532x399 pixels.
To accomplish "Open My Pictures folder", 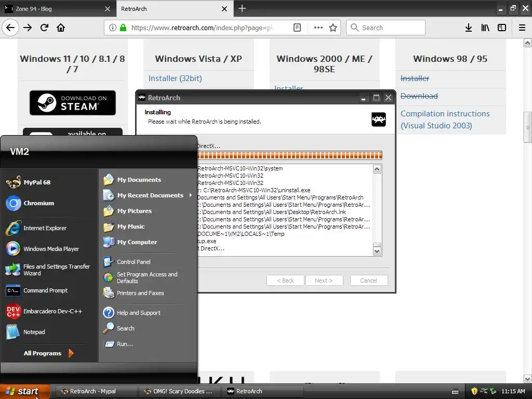I will [x=147, y=211].
